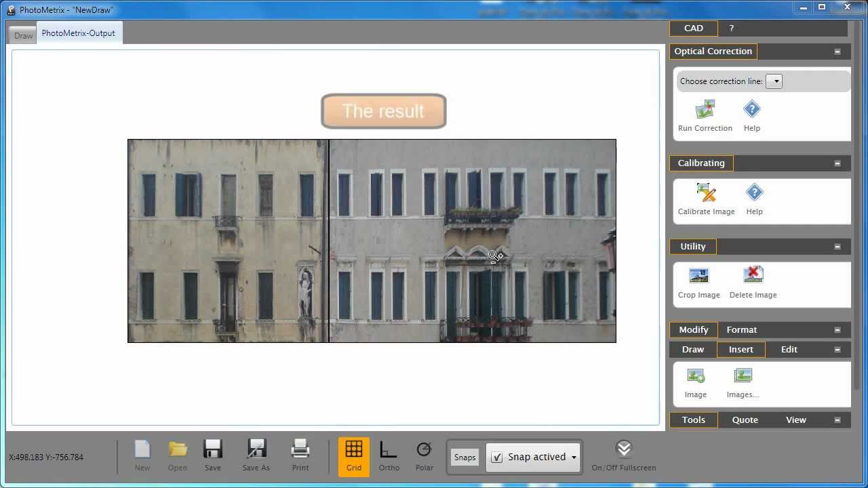Select the Edit panel tab

tap(789, 350)
